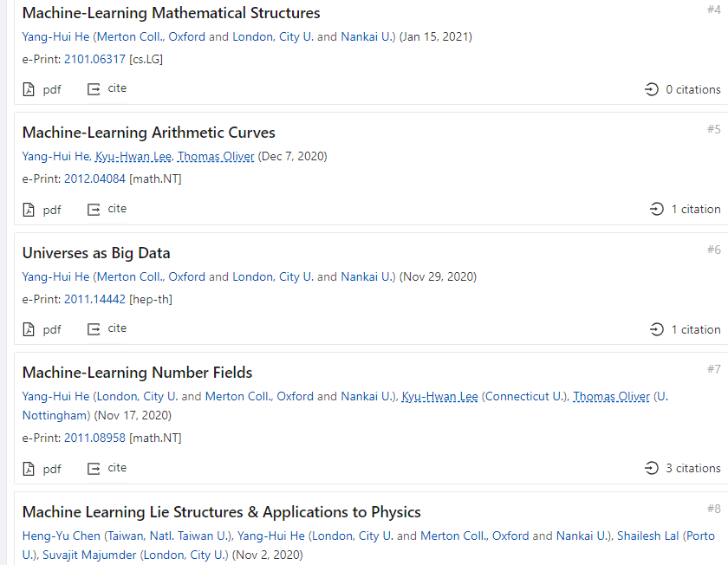This screenshot has width=728, height=565.
Task: Click citations icon showing 0 citations
Action: (x=652, y=89)
